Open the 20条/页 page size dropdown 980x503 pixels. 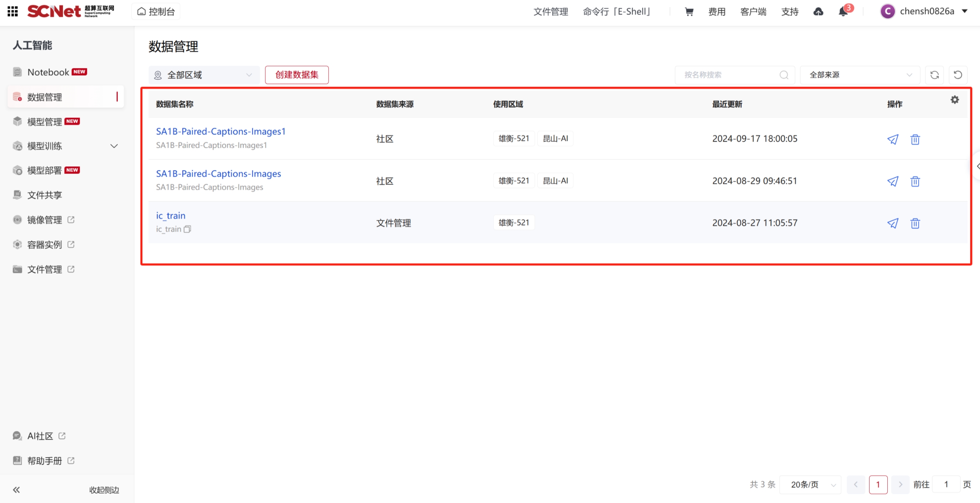click(x=810, y=484)
